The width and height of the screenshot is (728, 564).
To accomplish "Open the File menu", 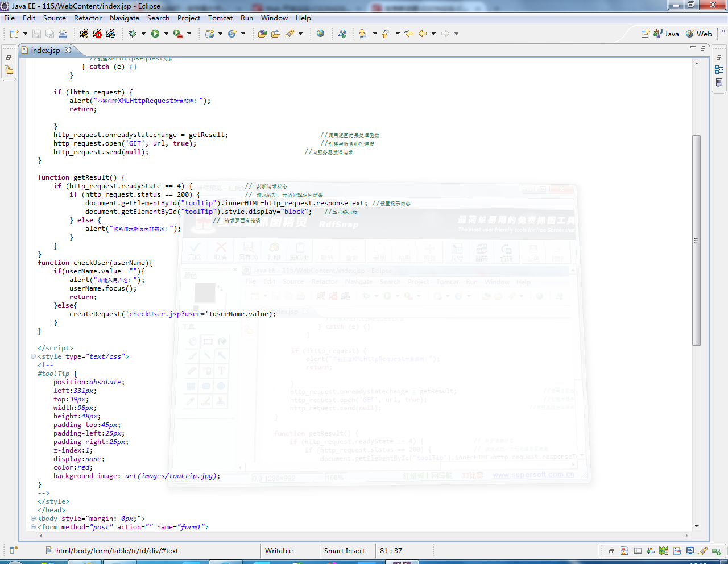I will [x=10, y=18].
